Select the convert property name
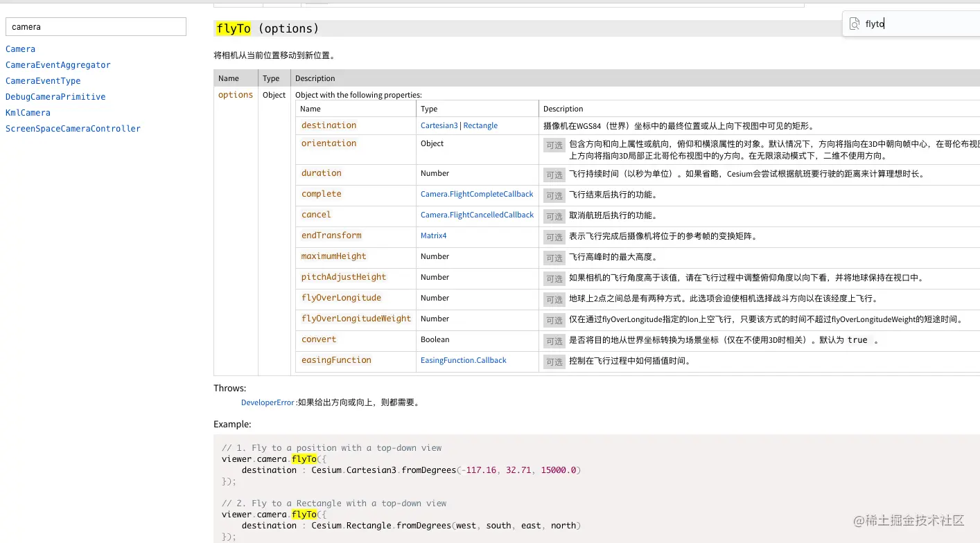The height and width of the screenshot is (543, 980). 319,339
